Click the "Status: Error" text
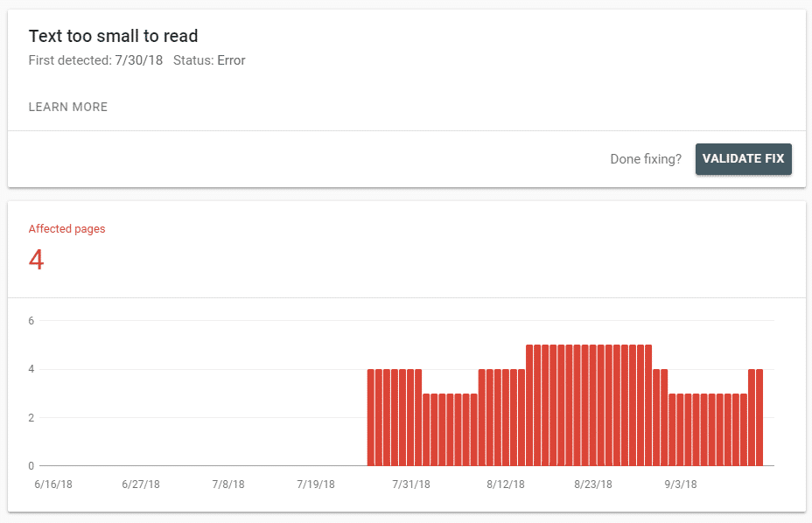 click(x=209, y=60)
